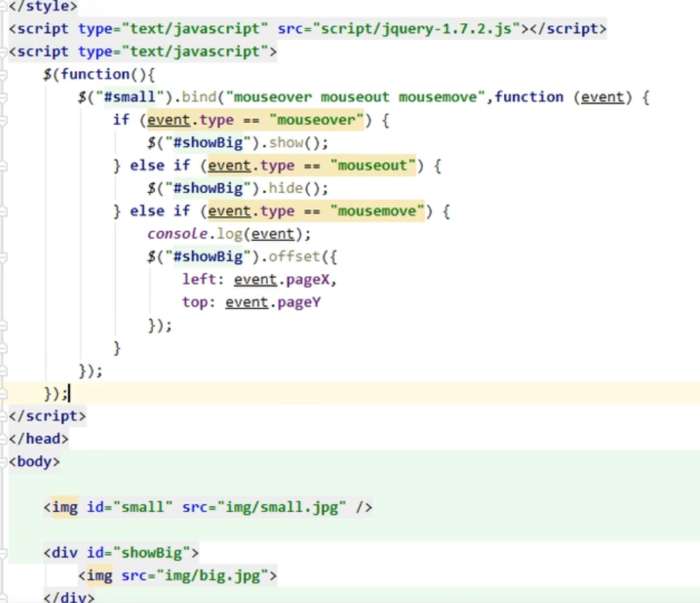Click "#showBig" on the offset line
The width and height of the screenshot is (700, 603).
(208, 256)
